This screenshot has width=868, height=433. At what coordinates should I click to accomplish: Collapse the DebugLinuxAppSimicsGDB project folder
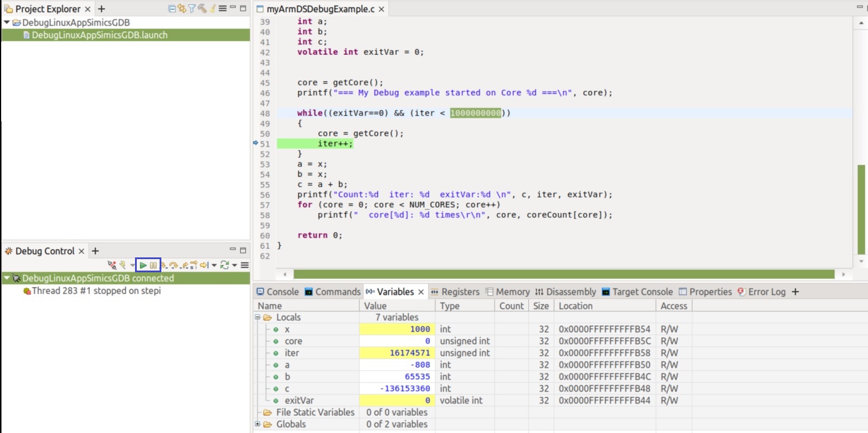[x=6, y=23]
